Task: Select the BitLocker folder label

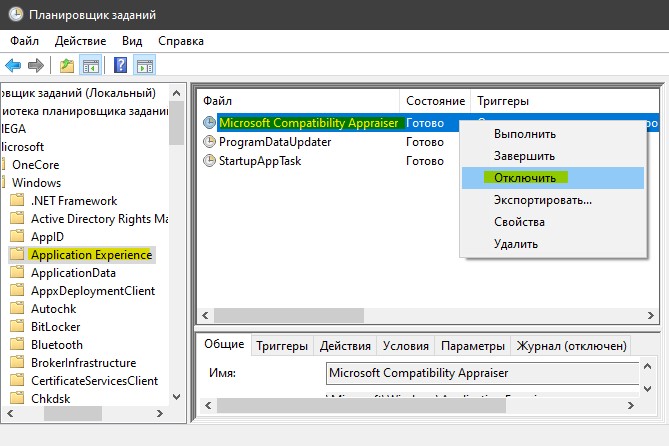Action: point(55,326)
